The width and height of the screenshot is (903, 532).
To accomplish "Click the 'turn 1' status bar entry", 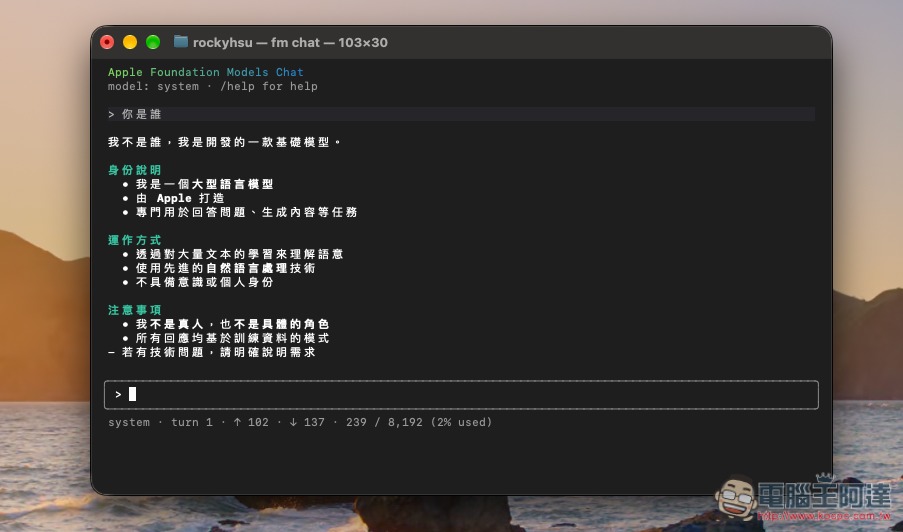I will click(192, 423).
